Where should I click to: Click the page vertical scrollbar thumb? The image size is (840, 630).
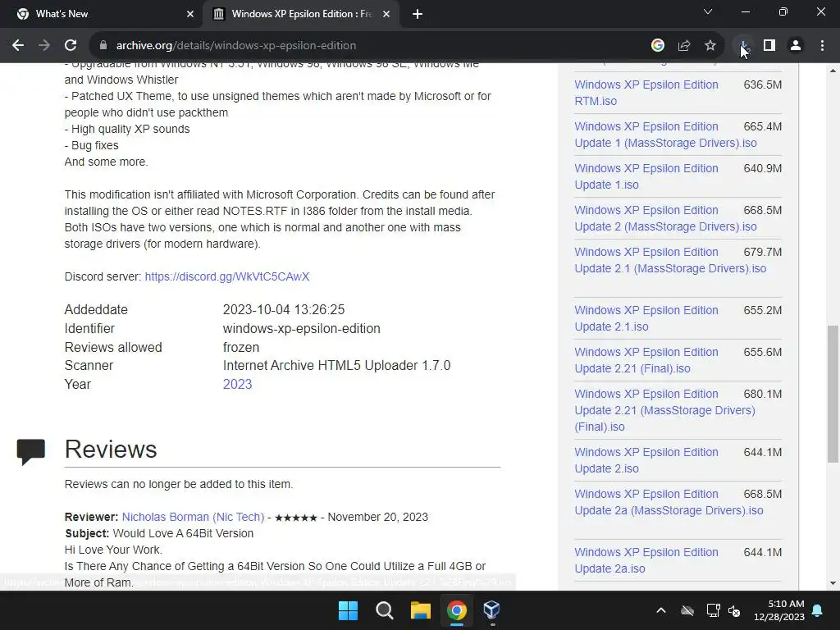(833, 394)
